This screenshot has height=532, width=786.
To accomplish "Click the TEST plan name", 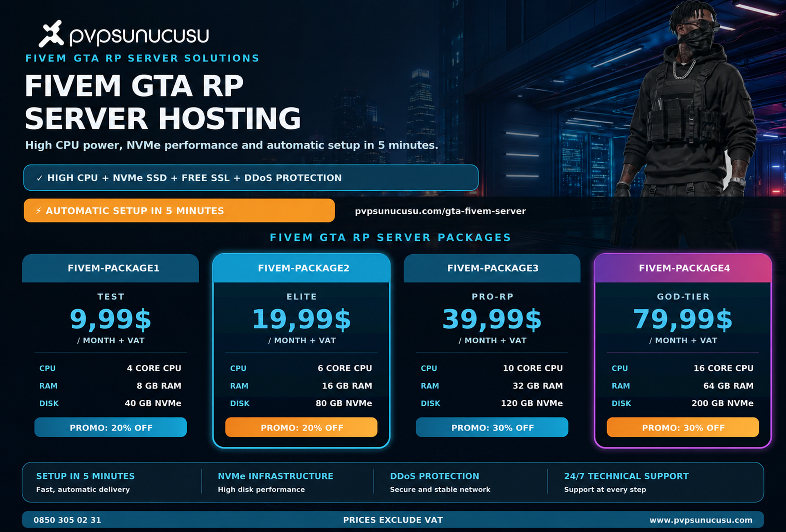I will click(x=111, y=297).
